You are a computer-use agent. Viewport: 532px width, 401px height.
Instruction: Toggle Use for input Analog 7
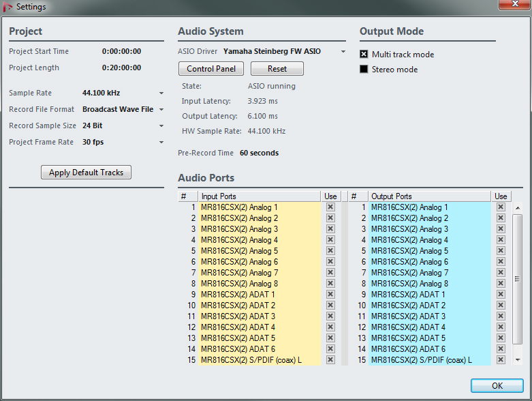click(x=330, y=273)
